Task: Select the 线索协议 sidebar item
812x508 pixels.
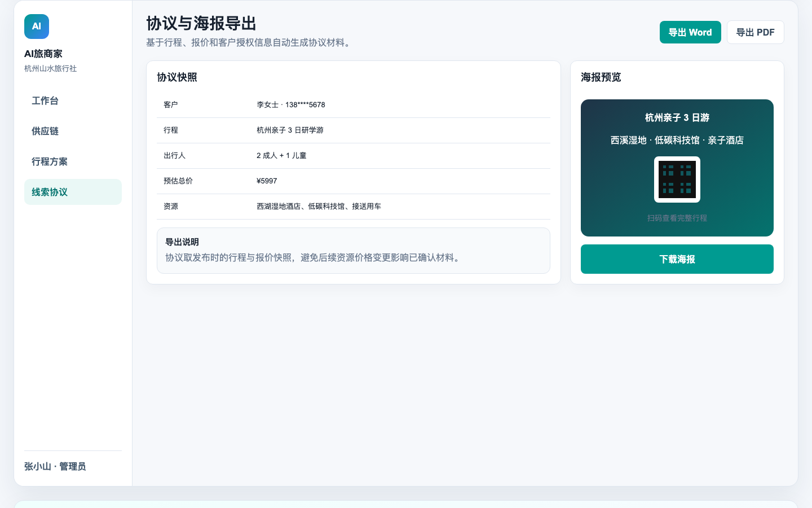Action: (x=73, y=192)
